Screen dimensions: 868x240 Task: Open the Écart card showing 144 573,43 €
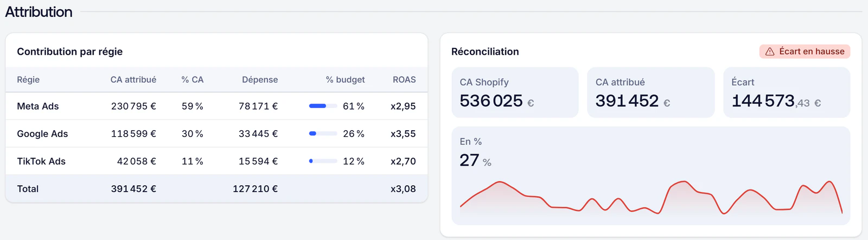point(787,92)
